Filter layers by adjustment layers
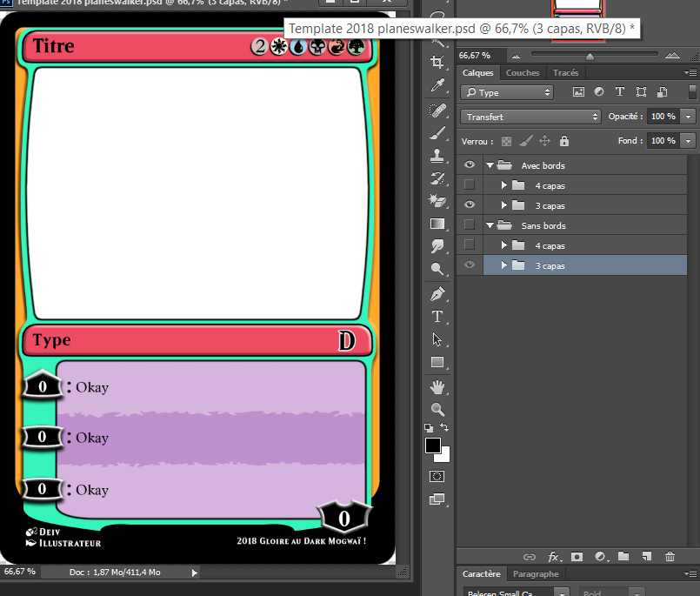This screenshot has width=700, height=596. 599,91
